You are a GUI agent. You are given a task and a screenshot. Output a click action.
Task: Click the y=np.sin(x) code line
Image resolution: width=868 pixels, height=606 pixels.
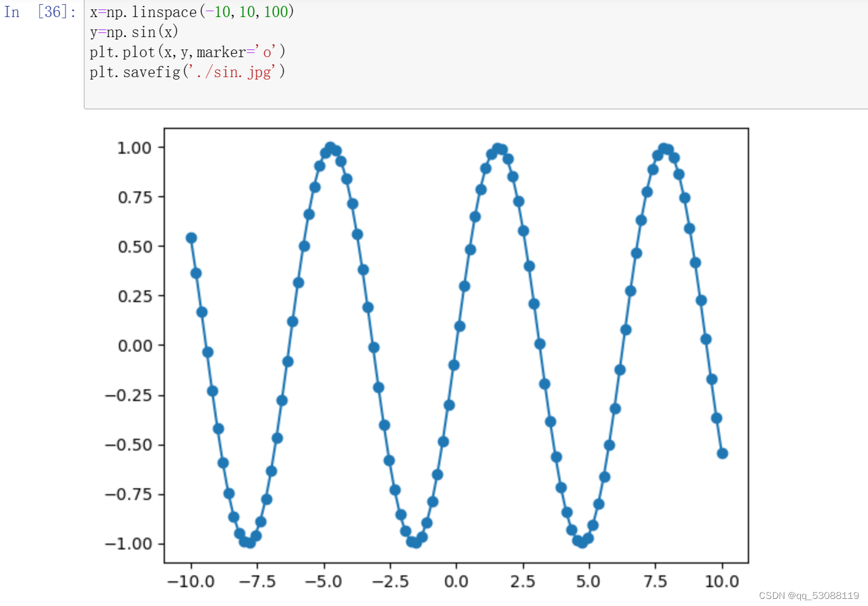pyautogui.click(x=134, y=32)
